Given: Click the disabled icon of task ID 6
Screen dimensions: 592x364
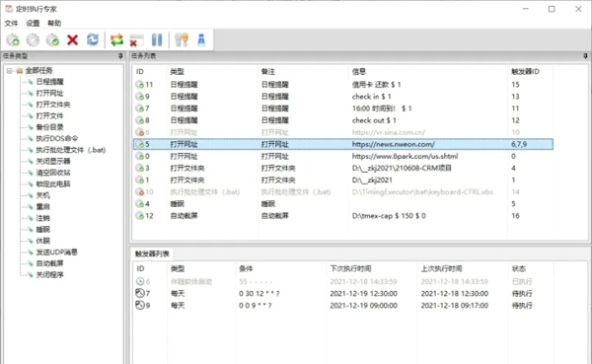Looking at the screenshot, I should click(x=140, y=132).
